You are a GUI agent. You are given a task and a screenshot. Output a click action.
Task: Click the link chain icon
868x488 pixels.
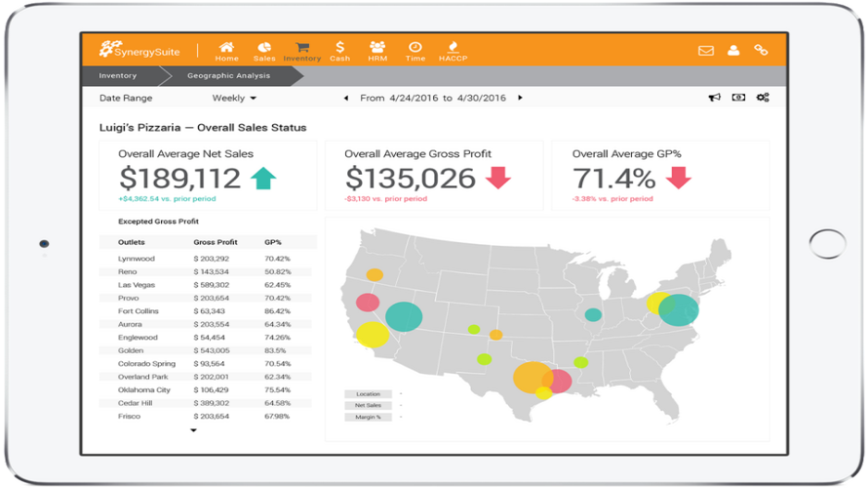point(761,50)
